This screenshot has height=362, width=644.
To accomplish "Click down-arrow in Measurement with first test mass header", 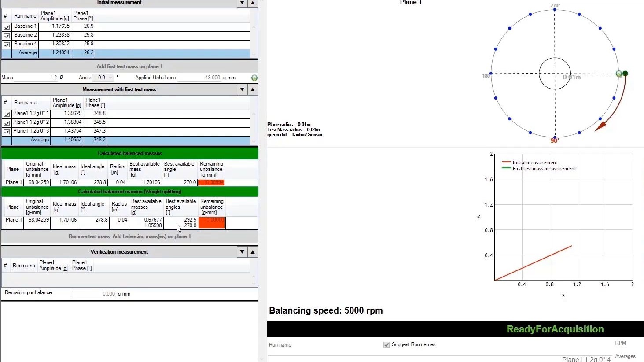I will point(242,89).
